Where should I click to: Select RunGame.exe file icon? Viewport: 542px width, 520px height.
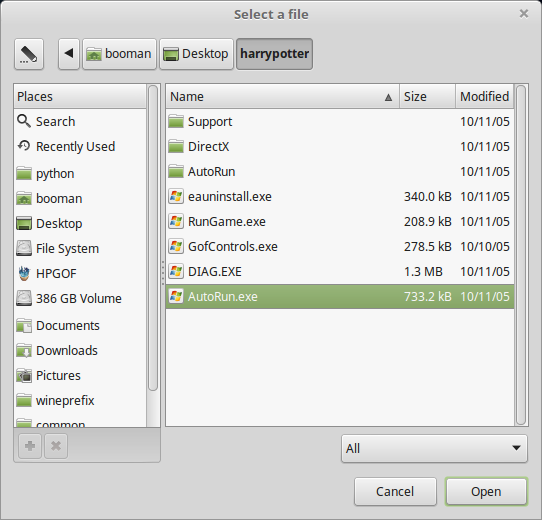tap(176, 222)
